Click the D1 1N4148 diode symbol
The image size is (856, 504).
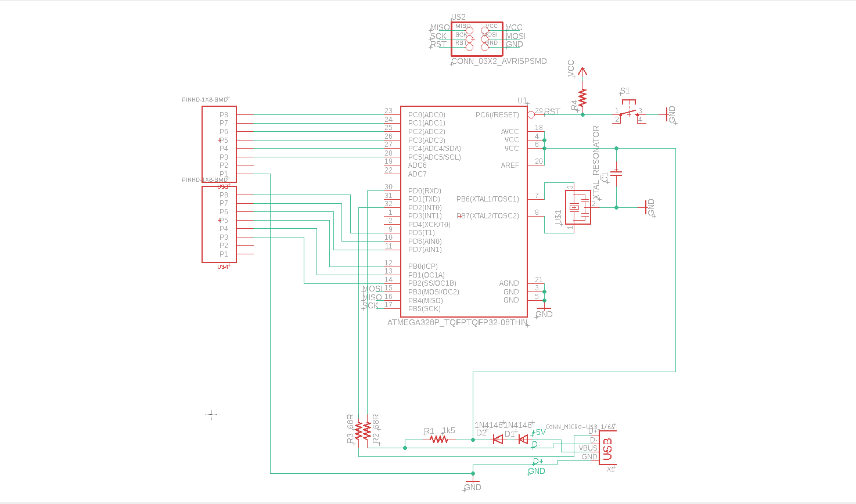point(523,440)
